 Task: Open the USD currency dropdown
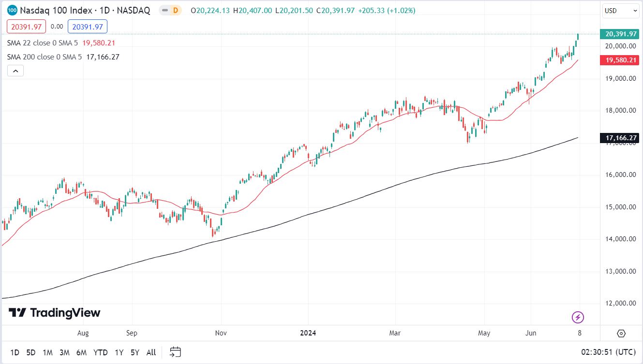621,11
